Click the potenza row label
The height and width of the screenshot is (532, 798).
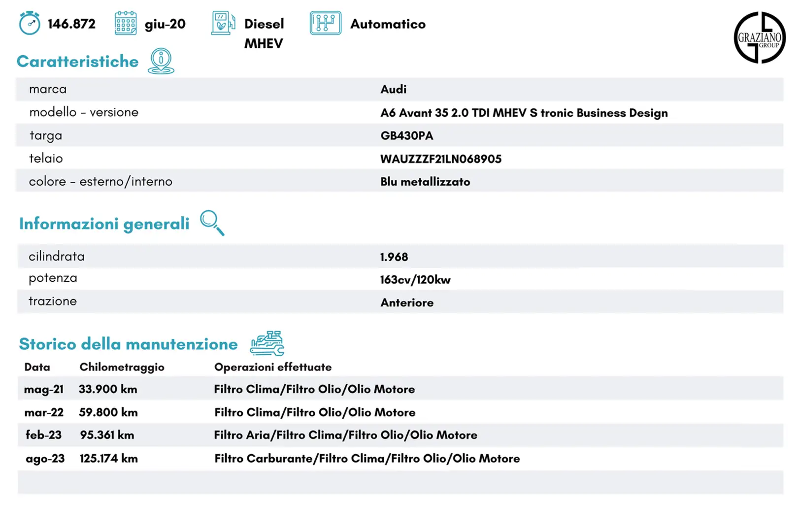click(53, 278)
